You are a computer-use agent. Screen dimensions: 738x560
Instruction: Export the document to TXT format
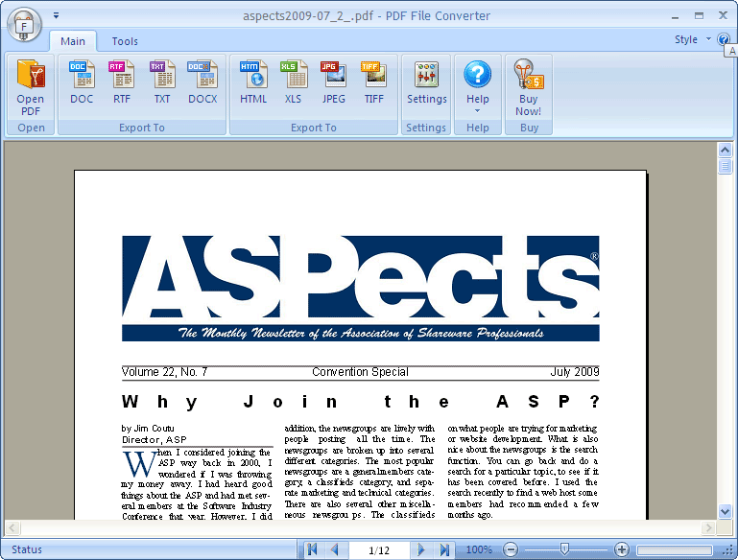[162, 82]
